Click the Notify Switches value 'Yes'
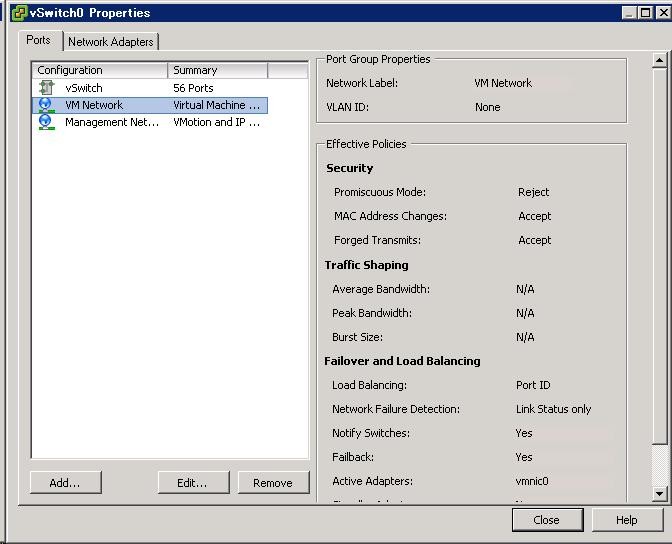672x544 pixels. pyautogui.click(x=524, y=433)
